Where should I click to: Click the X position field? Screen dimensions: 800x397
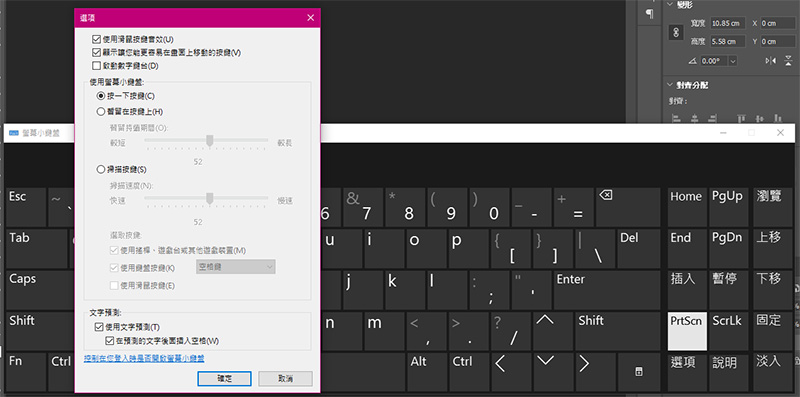(777, 23)
